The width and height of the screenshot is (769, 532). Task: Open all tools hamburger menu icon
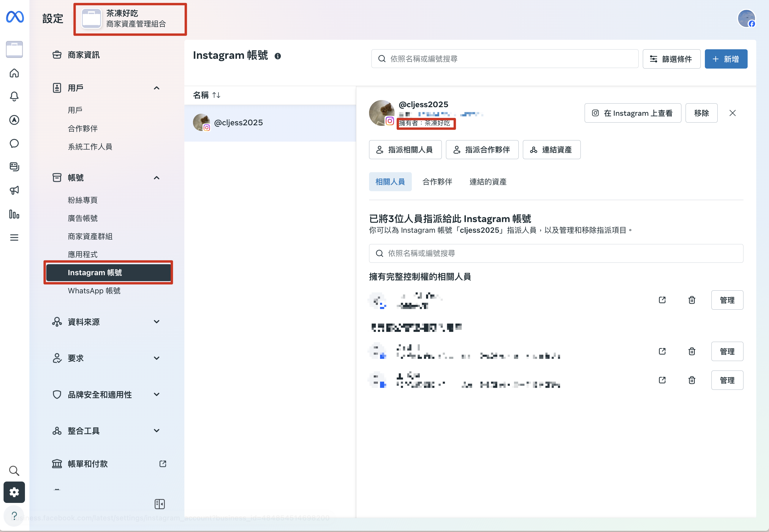14,237
